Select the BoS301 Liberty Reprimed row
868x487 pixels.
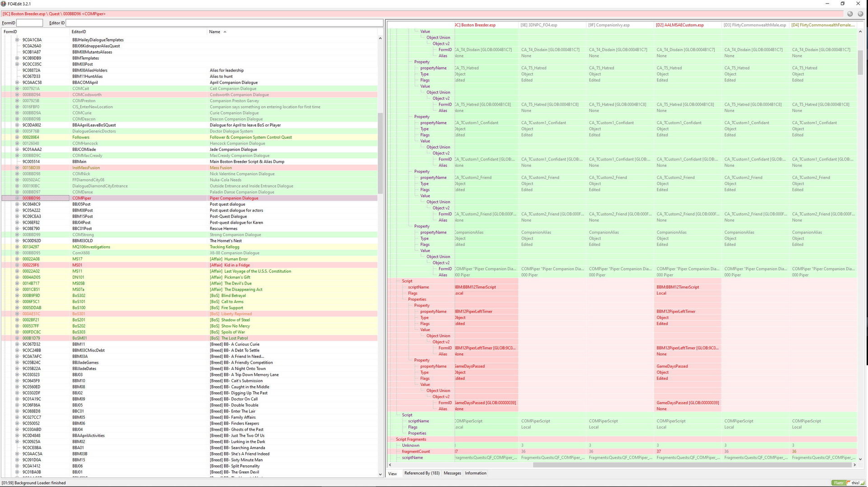pyautogui.click(x=189, y=314)
